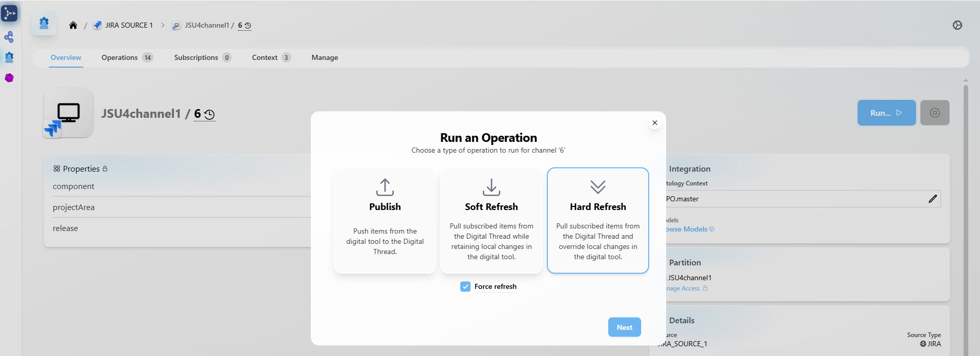Click the home icon in breadcrumb

pyautogui.click(x=73, y=25)
